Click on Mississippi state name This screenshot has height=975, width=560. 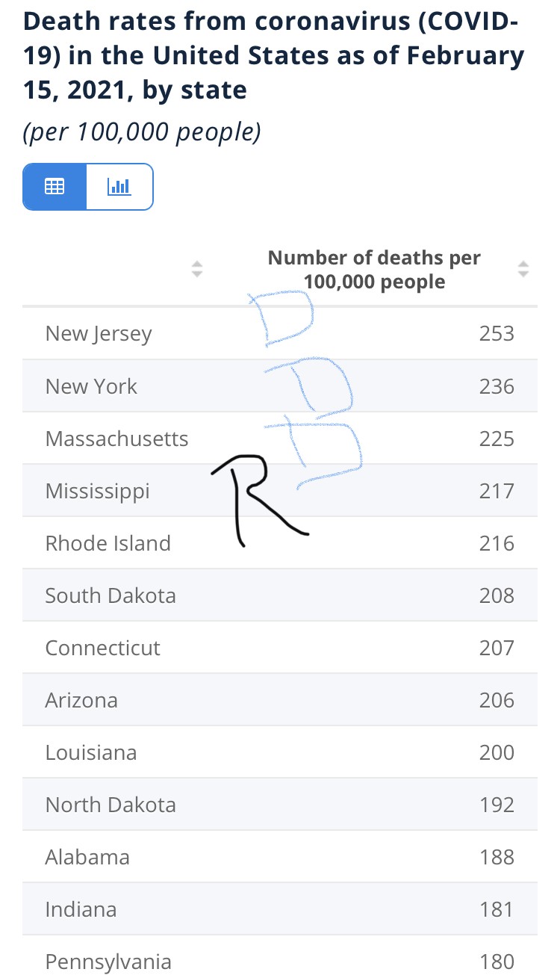point(97,491)
